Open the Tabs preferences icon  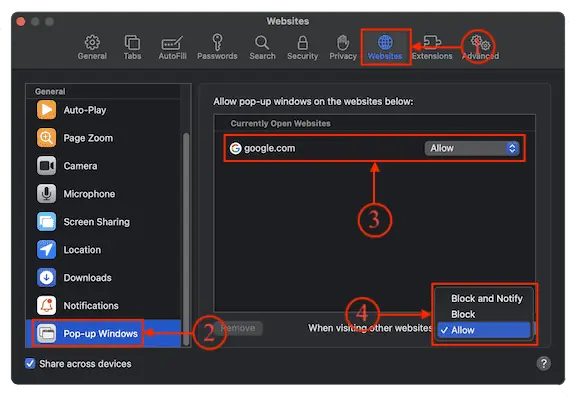coord(132,43)
